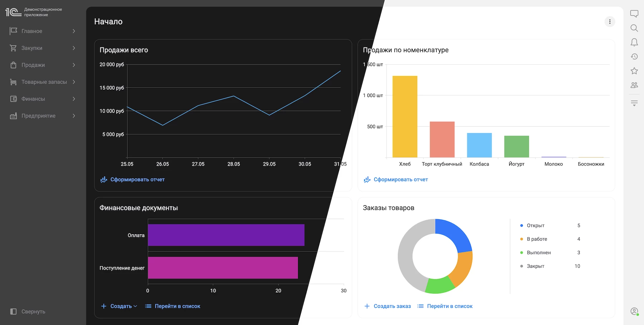Open the user profile icon
644x325 pixels.
[x=634, y=311]
